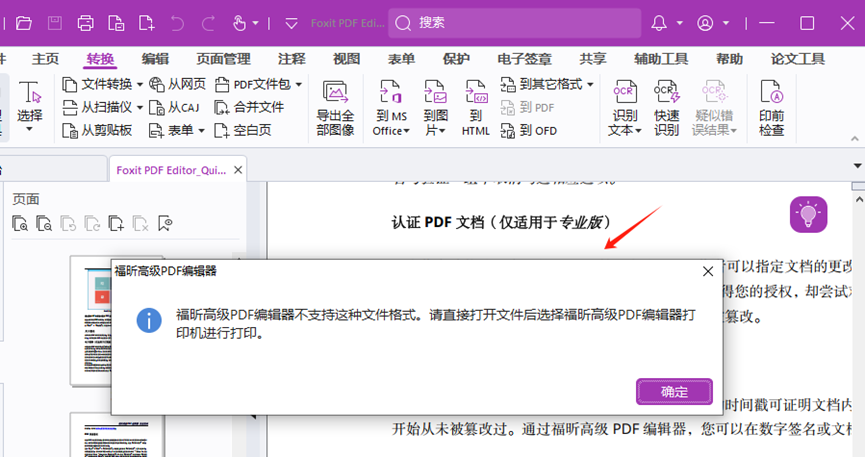Viewport: 865px width, 457px height.
Task: Click the 搜索 search field
Action: click(514, 22)
